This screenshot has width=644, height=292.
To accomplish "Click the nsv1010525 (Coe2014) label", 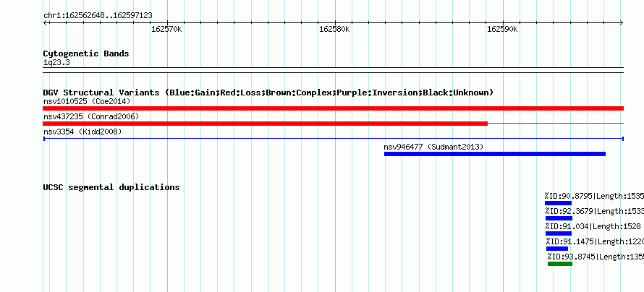I will pyautogui.click(x=86, y=101).
